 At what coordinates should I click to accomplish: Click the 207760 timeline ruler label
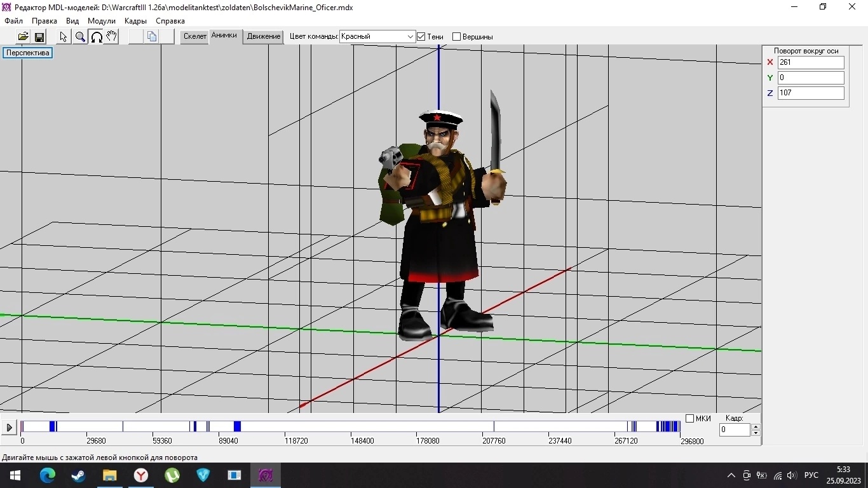[x=494, y=441]
